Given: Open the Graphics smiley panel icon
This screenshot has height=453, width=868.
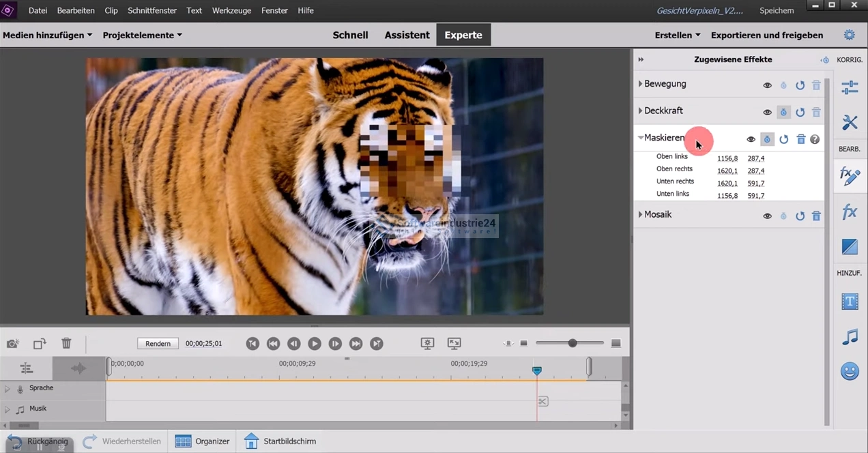Looking at the screenshot, I should (x=850, y=371).
